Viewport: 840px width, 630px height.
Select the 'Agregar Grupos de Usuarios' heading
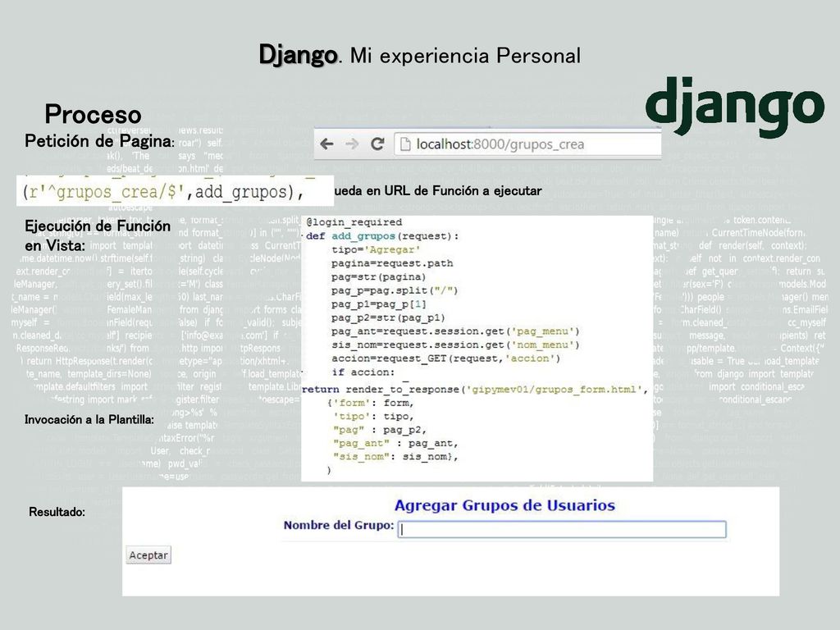pos(504,505)
